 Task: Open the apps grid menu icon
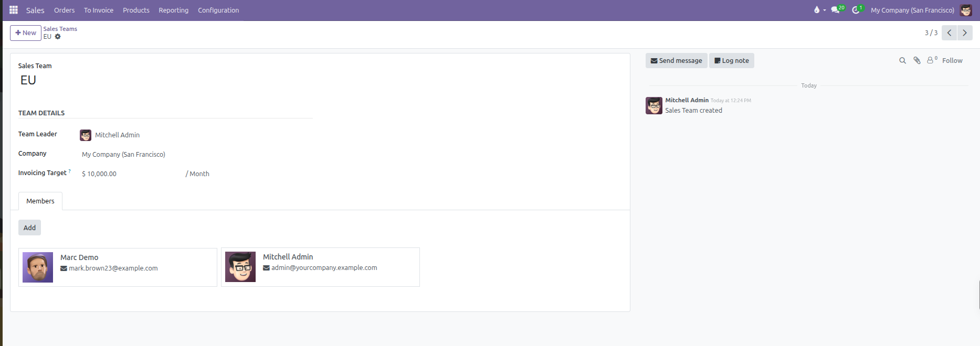pyautogui.click(x=14, y=10)
